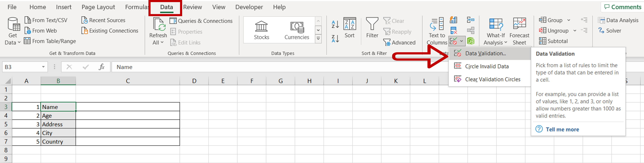The width and height of the screenshot is (644, 163).
Task: Launch the Solver add-in
Action: coord(609,31)
